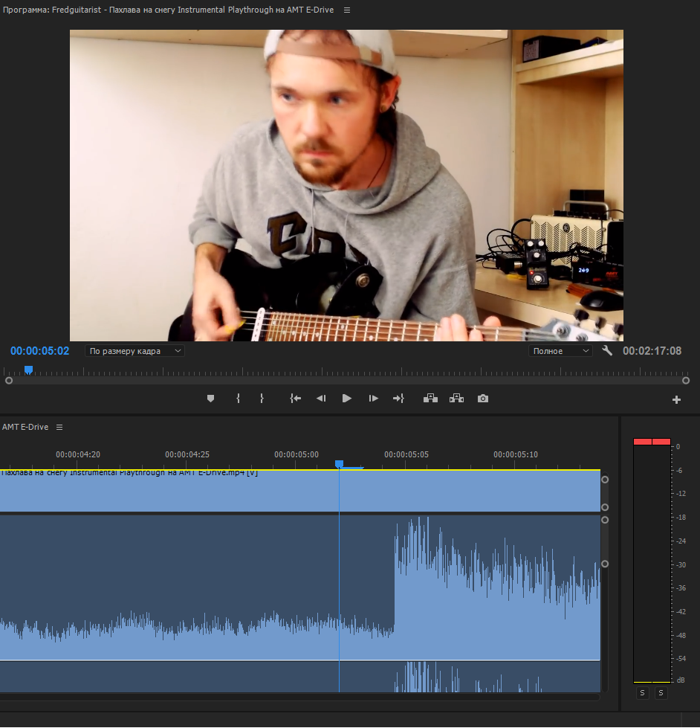This screenshot has height=728, width=700.
Task: Step forward one frame
Action: [x=374, y=399]
